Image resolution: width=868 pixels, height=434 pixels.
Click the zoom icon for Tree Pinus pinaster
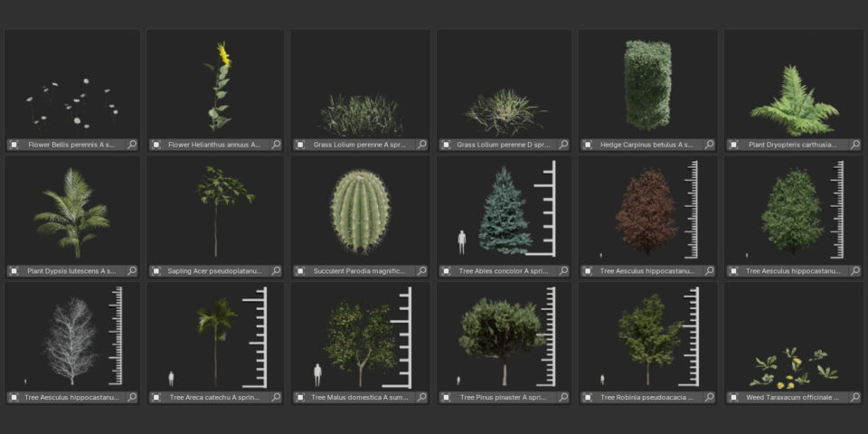pyautogui.click(x=563, y=397)
